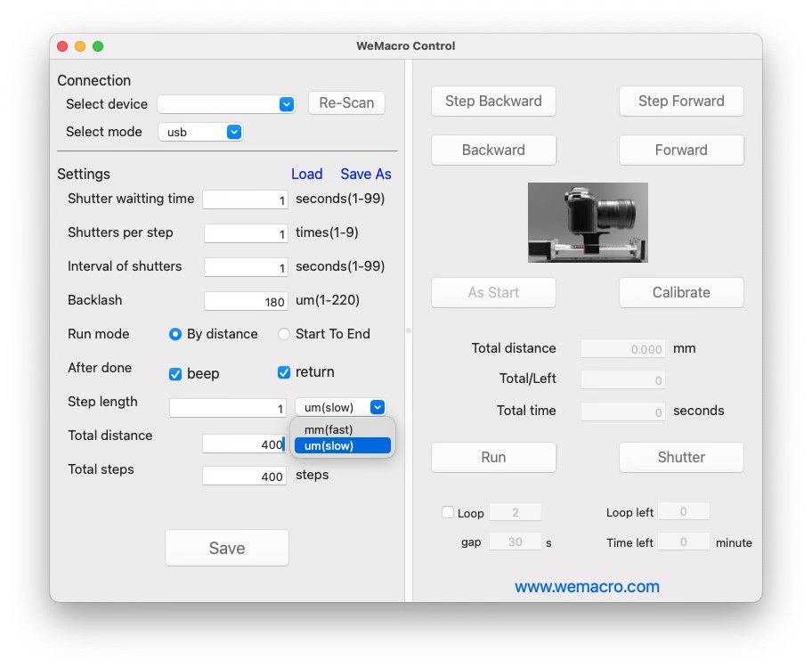Screen dimensions: 812x668
Task: Click the Calibrate button
Action: pos(681,293)
